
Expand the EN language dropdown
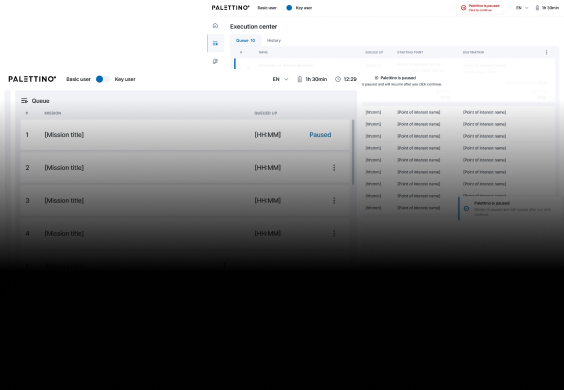280,79
